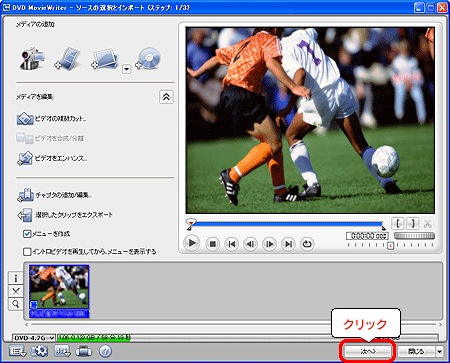Click the add video file filmstrip icon
Viewport: 450px width, 363px height.
(68, 59)
